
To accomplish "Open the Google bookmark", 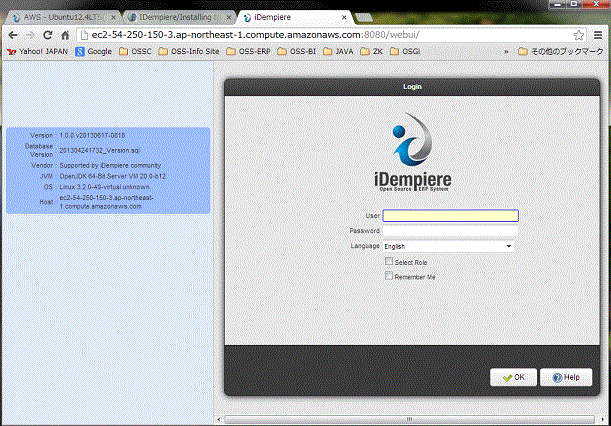I will pos(94,51).
